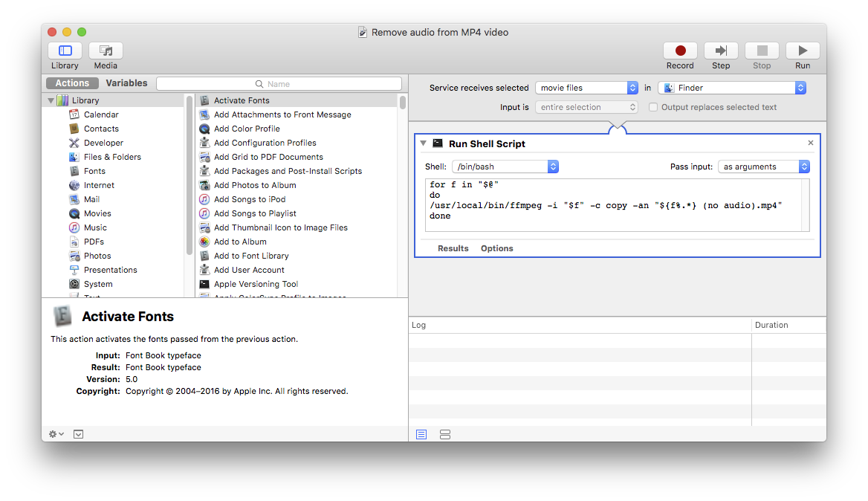Viewport: 868px width, 501px height.
Task: Open the Media browser
Action: (x=106, y=51)
